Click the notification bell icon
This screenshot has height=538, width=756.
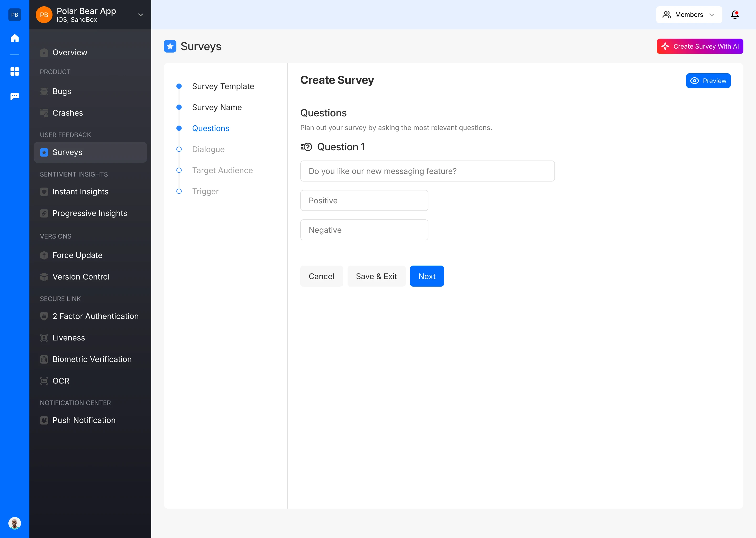pyautogui.click(x=735, y=14)
